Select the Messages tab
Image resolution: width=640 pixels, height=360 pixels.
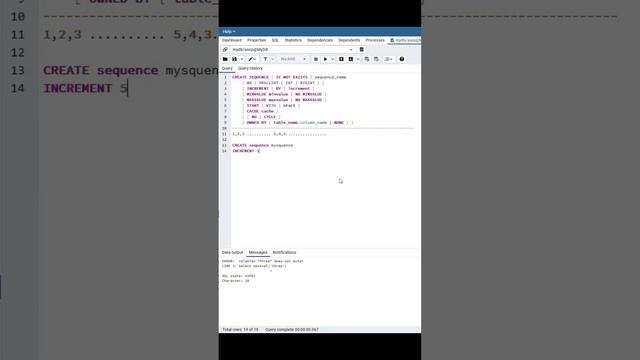coord(258,253)
